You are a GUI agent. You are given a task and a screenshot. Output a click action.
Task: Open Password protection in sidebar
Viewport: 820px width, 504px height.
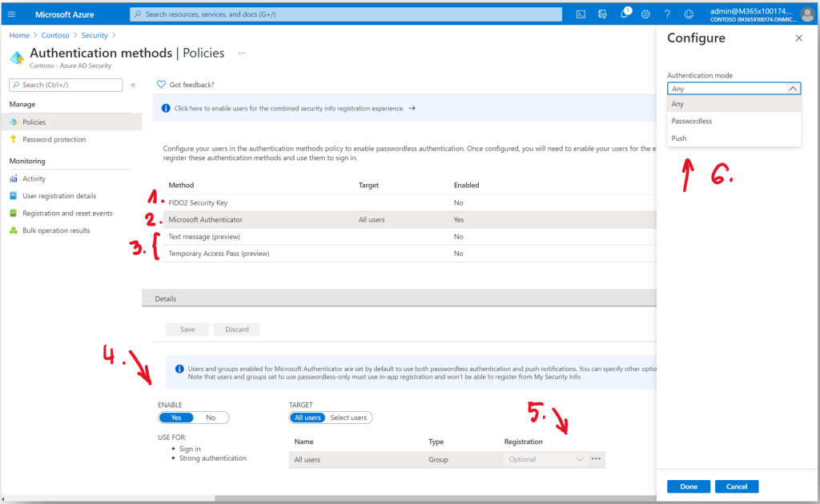coord(54,139)
